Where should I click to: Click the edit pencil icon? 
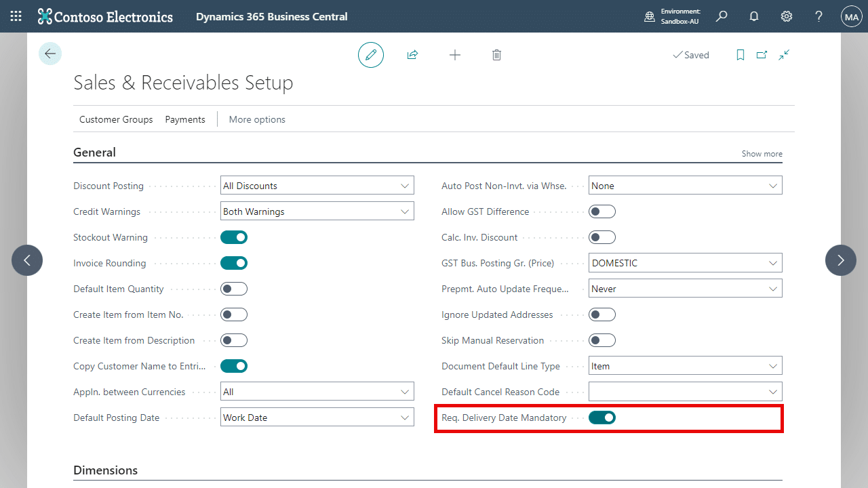pos(371,55)
